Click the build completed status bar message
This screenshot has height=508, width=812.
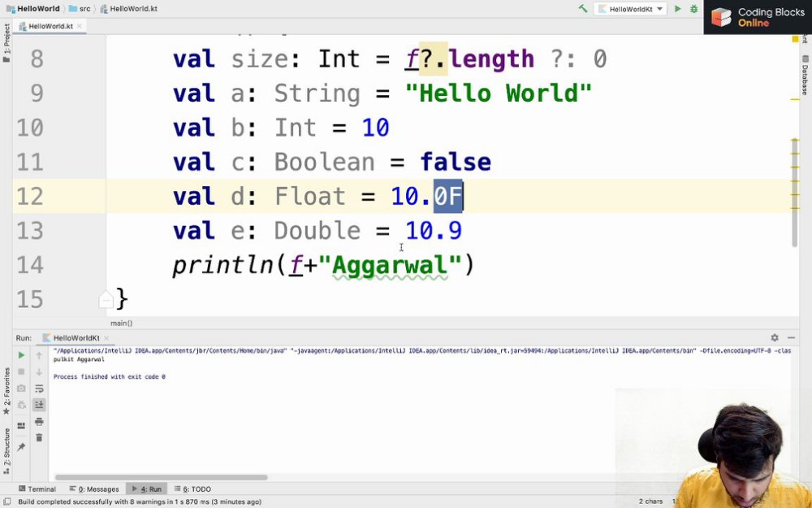click(x=140, y=501)
